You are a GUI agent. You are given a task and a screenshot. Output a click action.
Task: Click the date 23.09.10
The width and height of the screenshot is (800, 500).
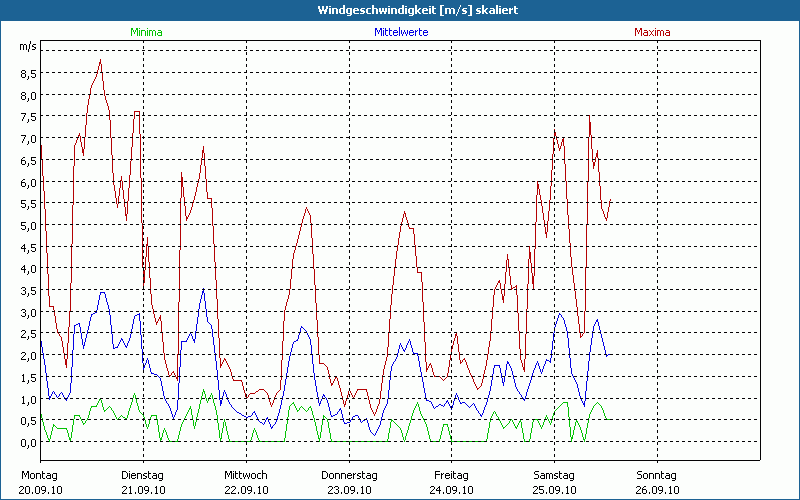tap(349, 490)
